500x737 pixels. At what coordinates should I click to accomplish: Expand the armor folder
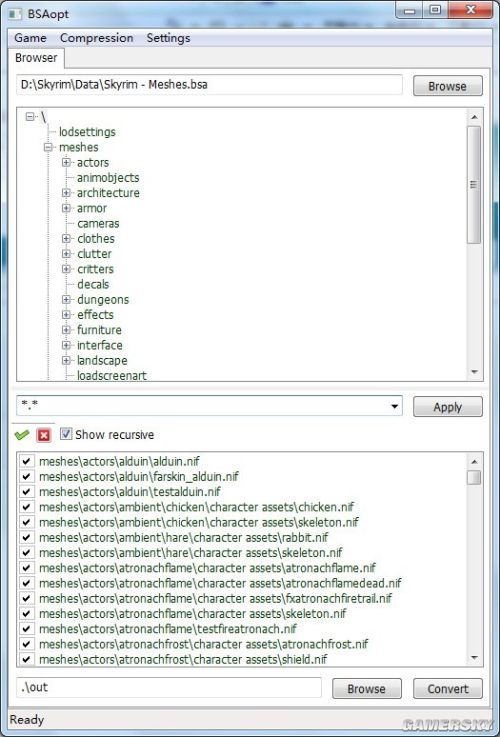pyautogui.click(x=66, y=208)
